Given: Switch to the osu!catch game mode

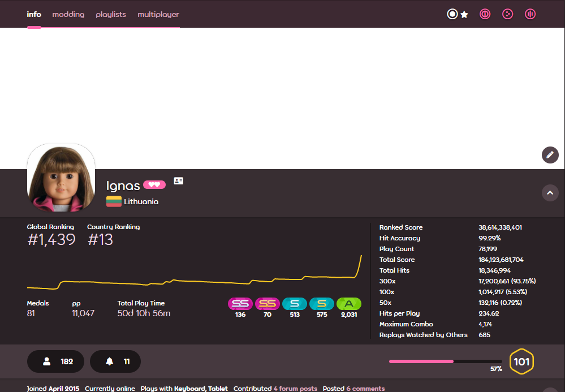Looking at the screenshot, I should click(507, 14).
